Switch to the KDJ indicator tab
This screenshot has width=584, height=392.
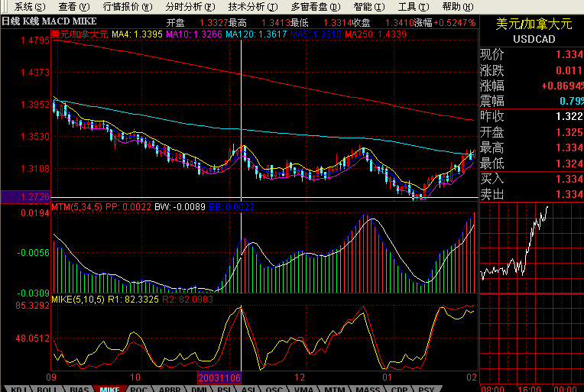[18, 389]
